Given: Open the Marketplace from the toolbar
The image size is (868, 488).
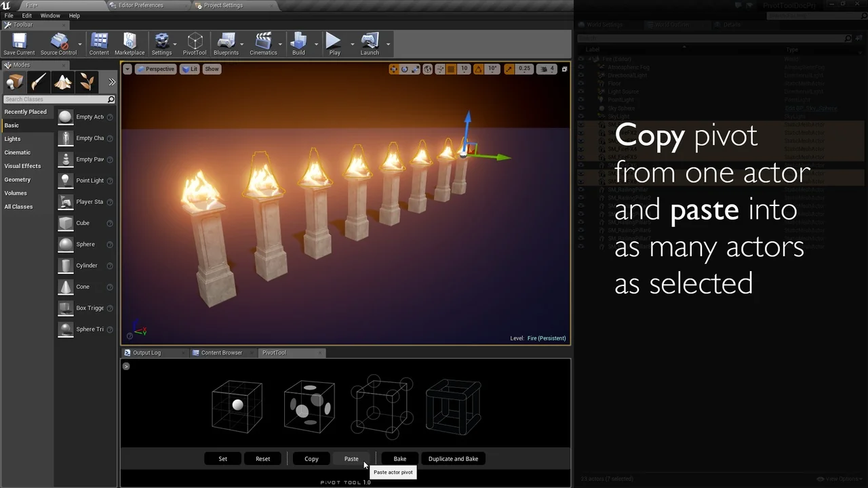Looking at the screenshot, I should [x=129, y=43].
